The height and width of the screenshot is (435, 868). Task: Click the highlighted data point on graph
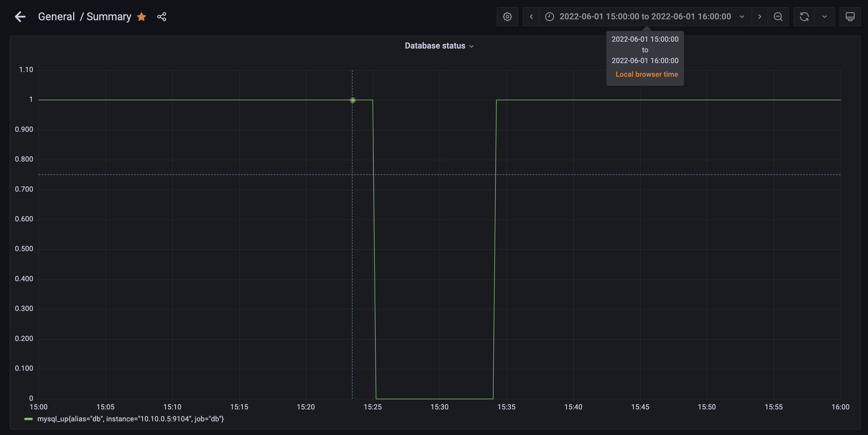pyautogui.click(x=353, y=100)
